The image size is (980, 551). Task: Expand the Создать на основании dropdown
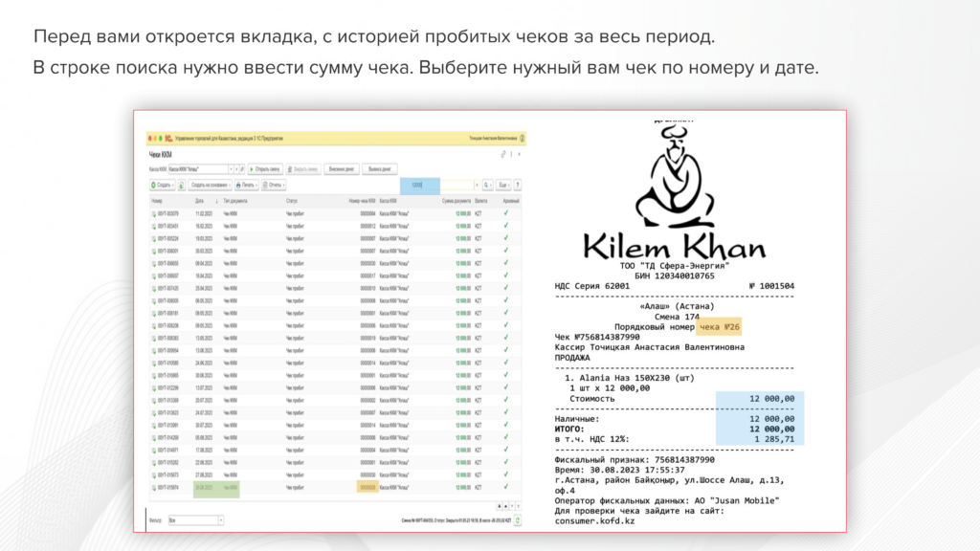tap(211, 185)
